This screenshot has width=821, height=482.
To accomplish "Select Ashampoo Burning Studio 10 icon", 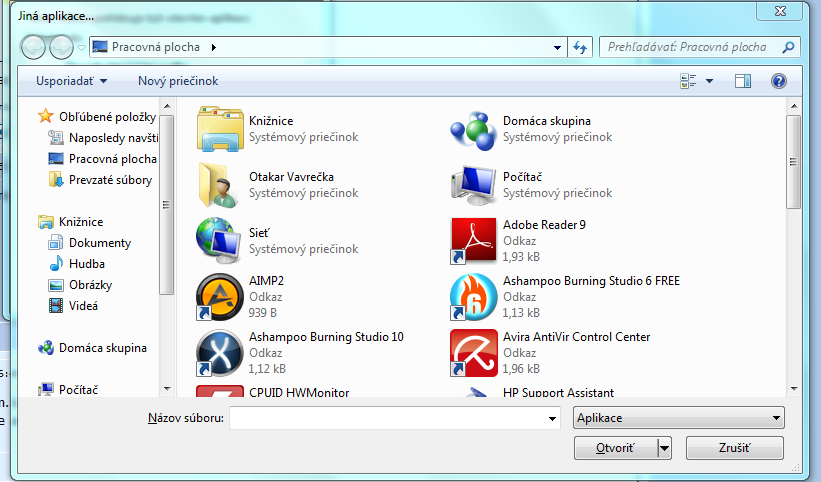I will pyautogui.click(x=220, y=353).
